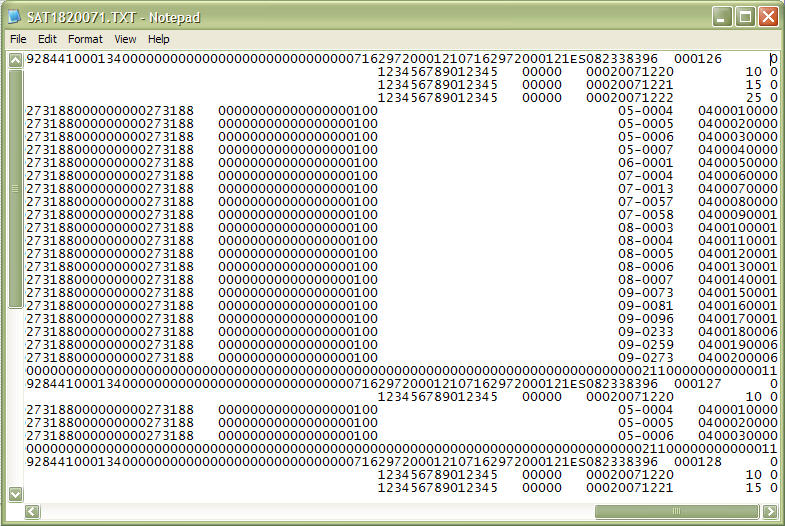Open the Edit menu

(47, 39)
